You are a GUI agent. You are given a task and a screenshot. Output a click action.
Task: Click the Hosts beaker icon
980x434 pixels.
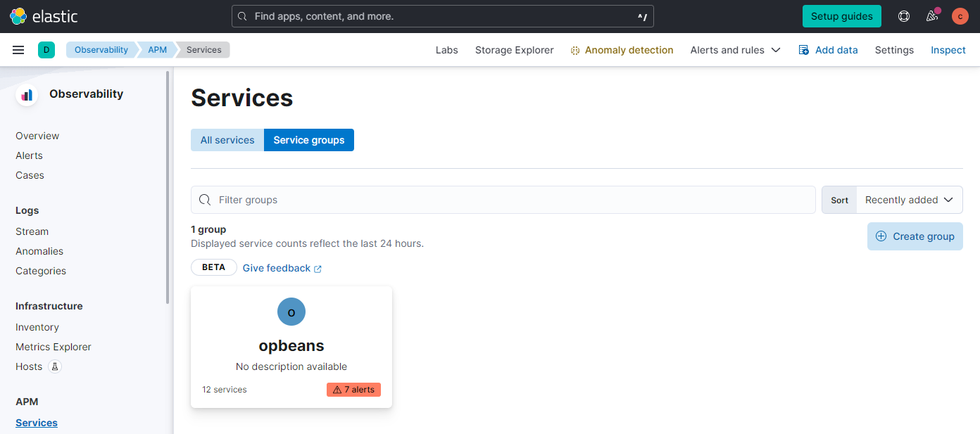(55, 366)
